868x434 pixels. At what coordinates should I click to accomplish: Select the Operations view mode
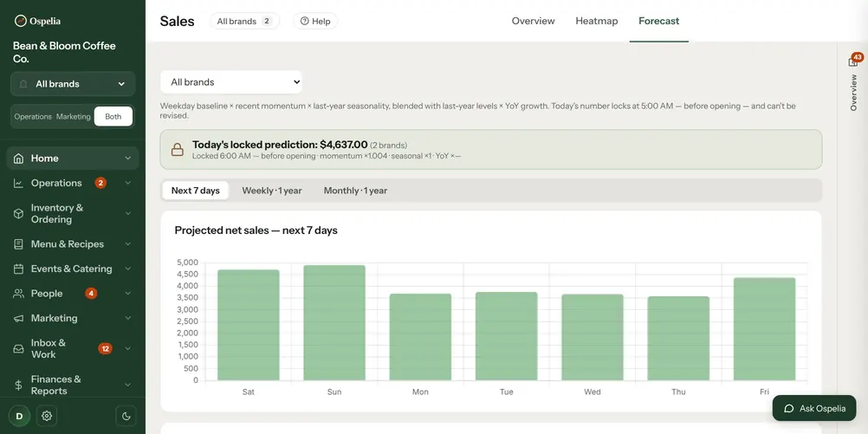coord(33,117)
